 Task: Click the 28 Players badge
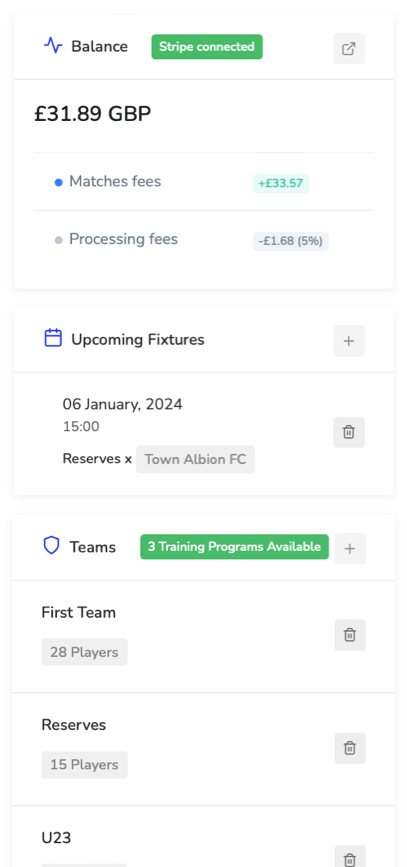pos(84,652)
